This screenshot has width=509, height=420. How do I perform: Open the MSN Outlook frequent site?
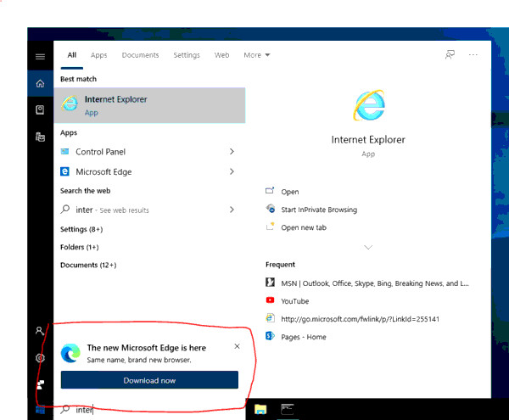(x=375, y=283)
